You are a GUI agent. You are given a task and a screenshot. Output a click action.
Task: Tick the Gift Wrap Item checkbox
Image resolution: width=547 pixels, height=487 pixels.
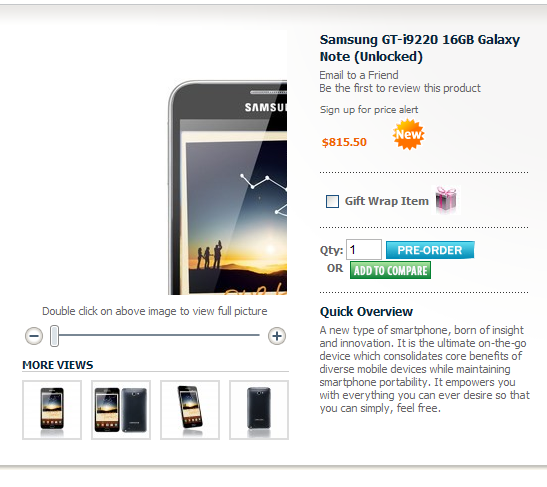click(332, 201)
